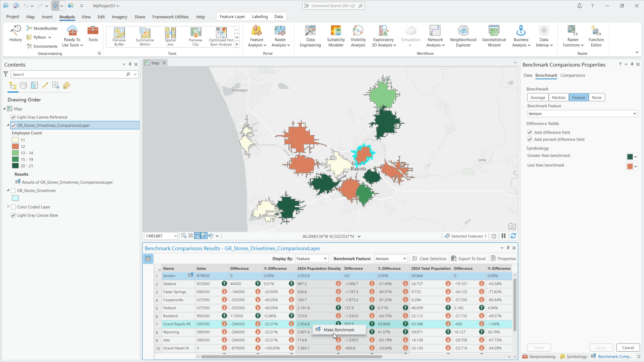Open the ModelBuilder tool
Screen dimensions: 644x362
tap(42, 28)
